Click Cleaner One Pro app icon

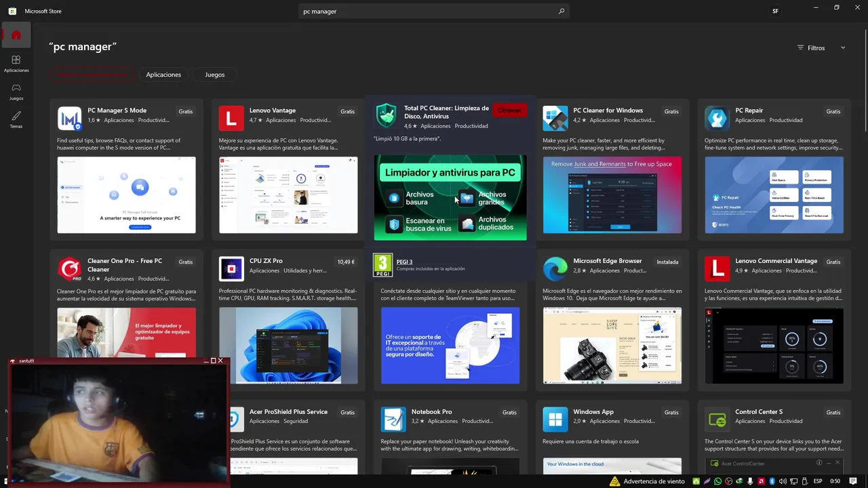(70, 269)
